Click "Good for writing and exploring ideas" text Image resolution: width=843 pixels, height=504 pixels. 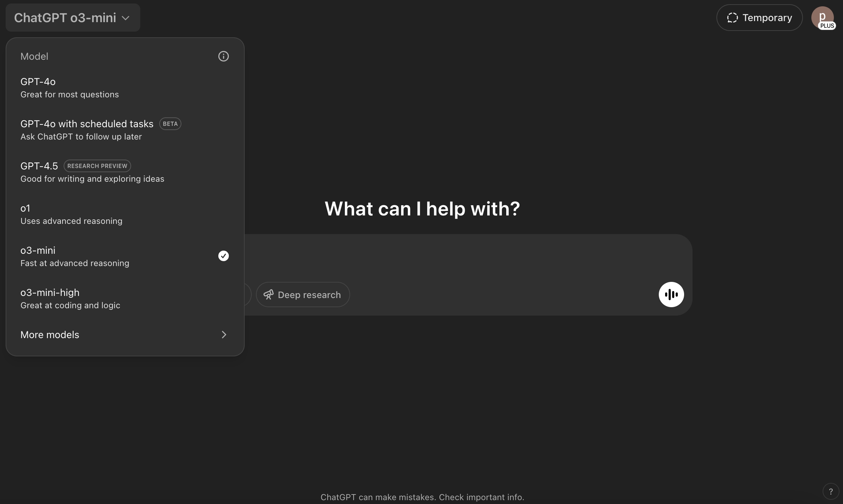pyautogui.click(x=92, y=179)
